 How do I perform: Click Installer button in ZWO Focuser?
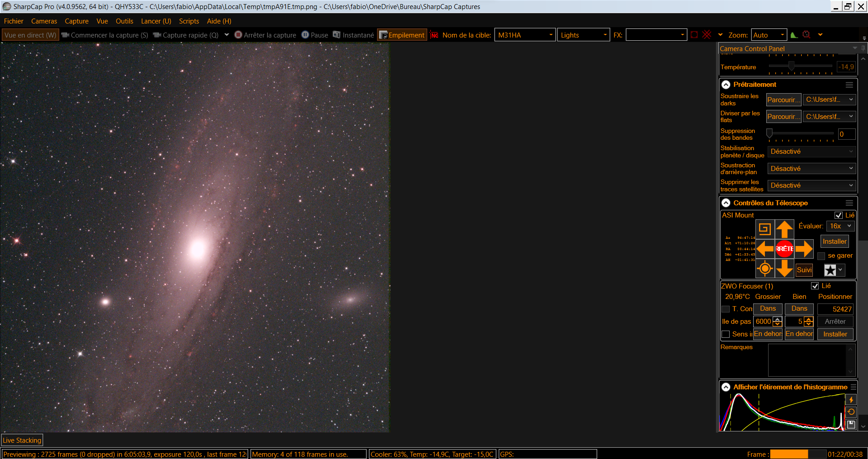point(835,334)
